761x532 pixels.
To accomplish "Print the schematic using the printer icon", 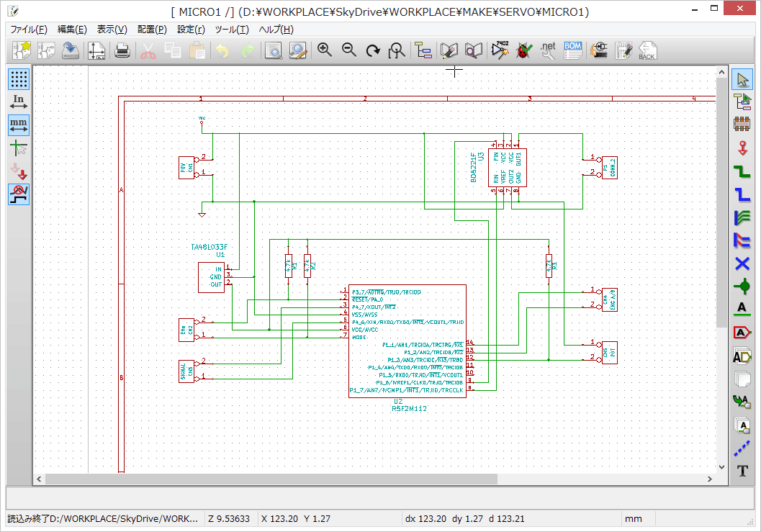I will [x=122, y=50].
